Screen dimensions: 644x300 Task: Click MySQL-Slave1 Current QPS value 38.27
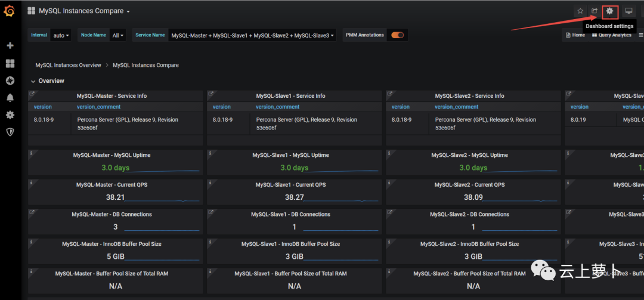tap(295, 197)
